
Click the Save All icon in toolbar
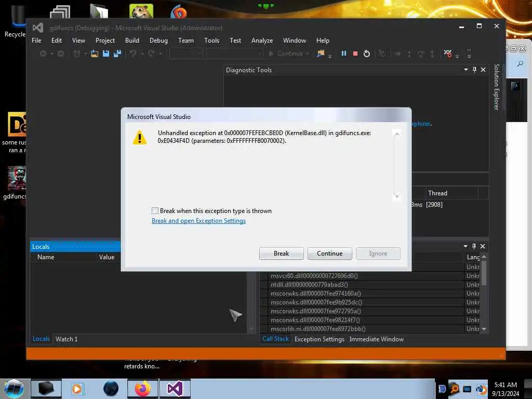(x=117, y=54)
